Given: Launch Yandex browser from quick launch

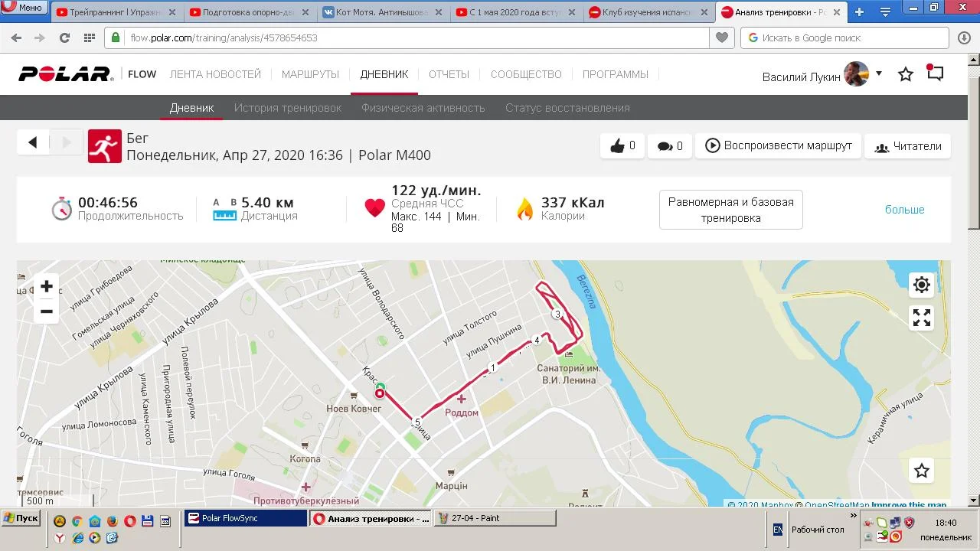Looking at the screenshot, I should (60, 538).
